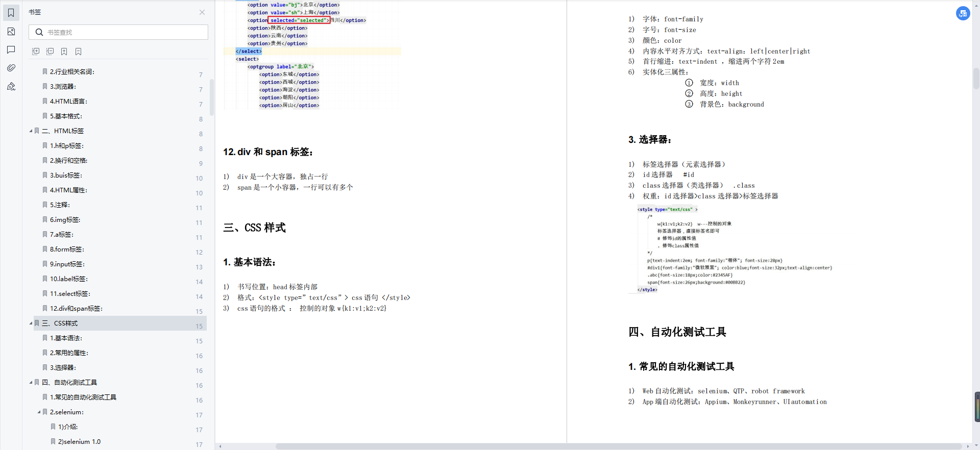Image resolution: width=980 pixels, height=450 pixels.
Task: Collapse the 四、自动化测试工具 bookmark group
Action: point(31,383)
